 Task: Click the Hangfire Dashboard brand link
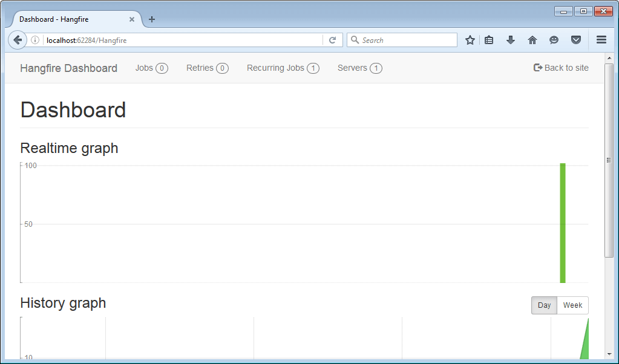(x=69, y=68)
